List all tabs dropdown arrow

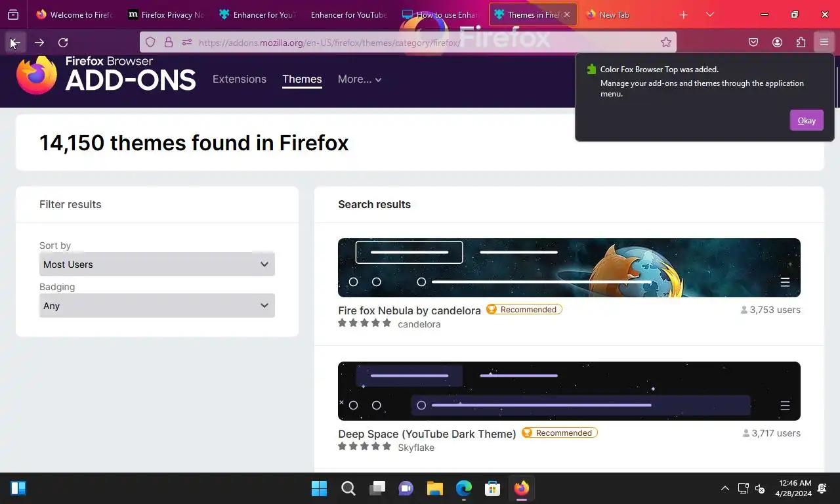(709, 14)
